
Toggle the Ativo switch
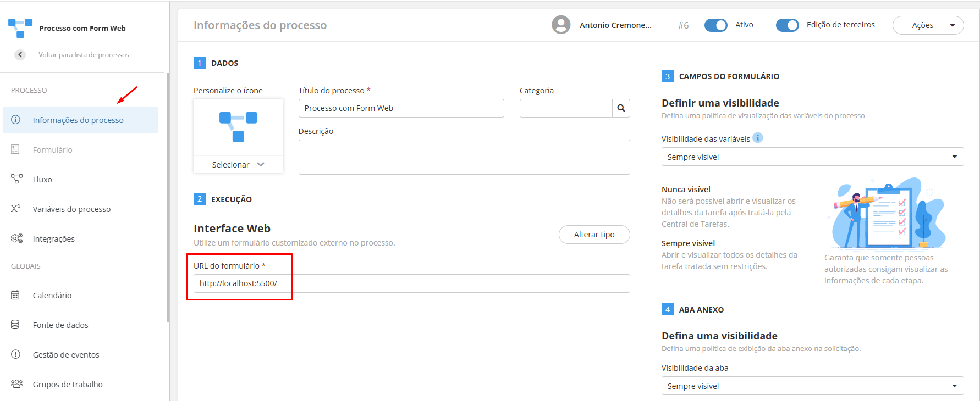[x=716, y=25]
